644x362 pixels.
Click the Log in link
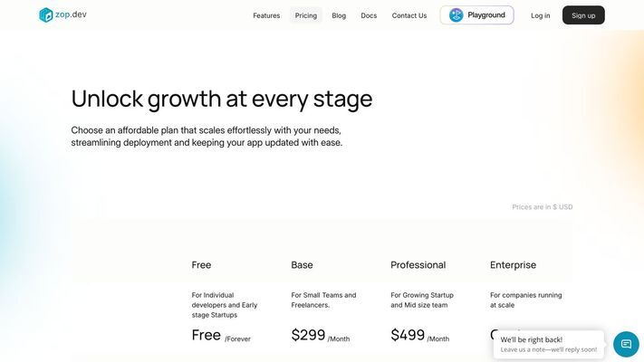click(540, 15)
